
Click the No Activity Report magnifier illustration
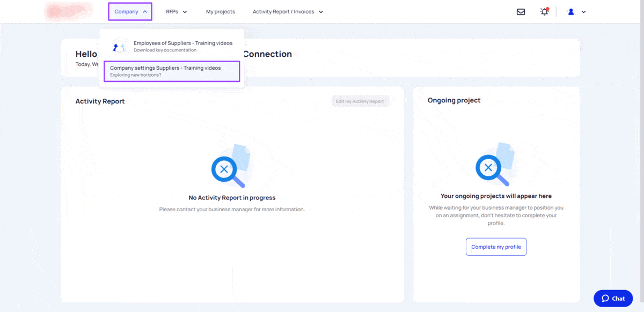click(x=231, y=166)
